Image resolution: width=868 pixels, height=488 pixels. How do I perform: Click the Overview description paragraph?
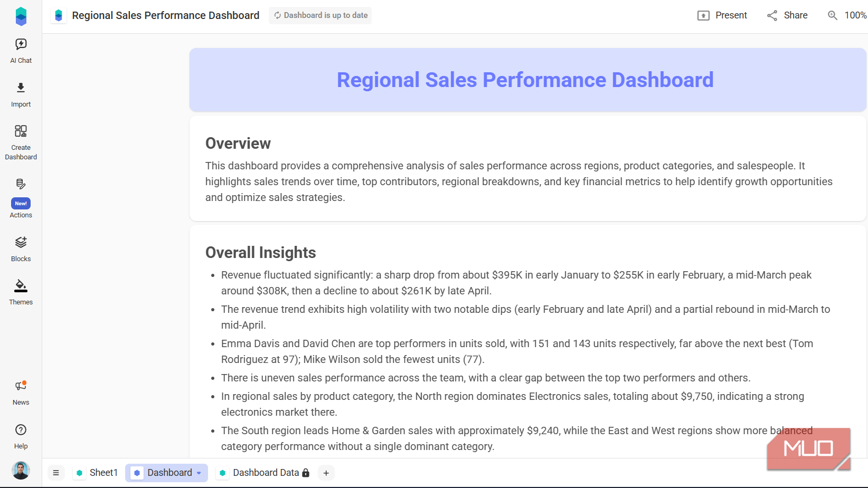coord(519,181)
